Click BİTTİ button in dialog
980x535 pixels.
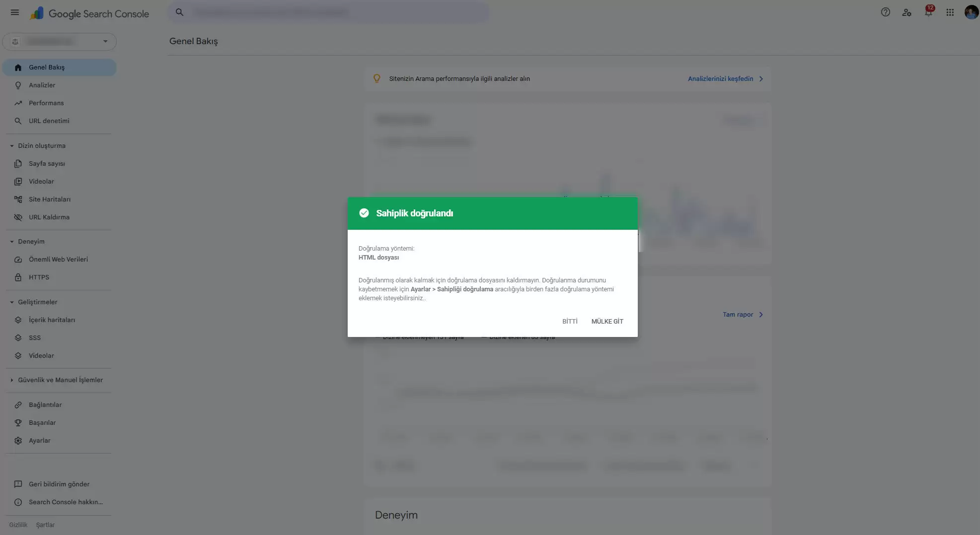570,322
